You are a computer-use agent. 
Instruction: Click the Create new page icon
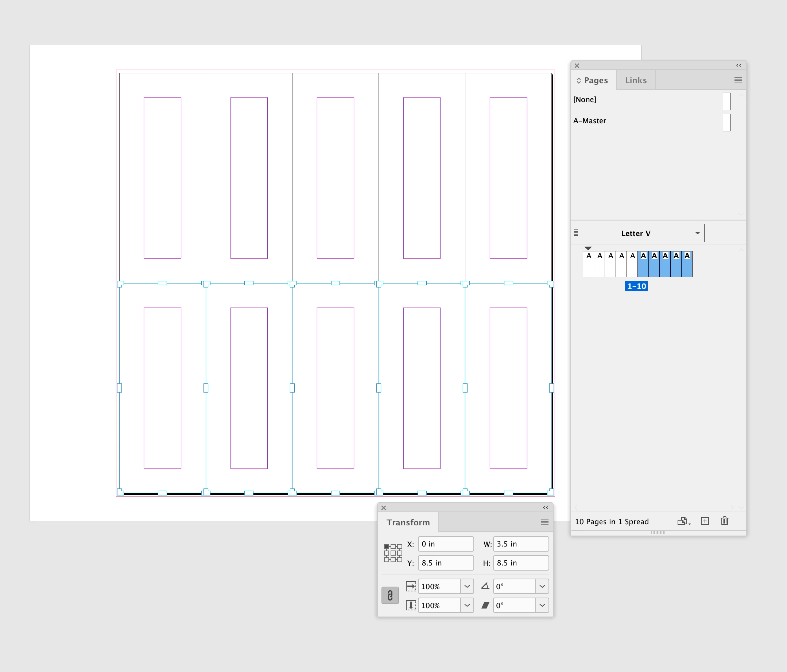(705, 521)
